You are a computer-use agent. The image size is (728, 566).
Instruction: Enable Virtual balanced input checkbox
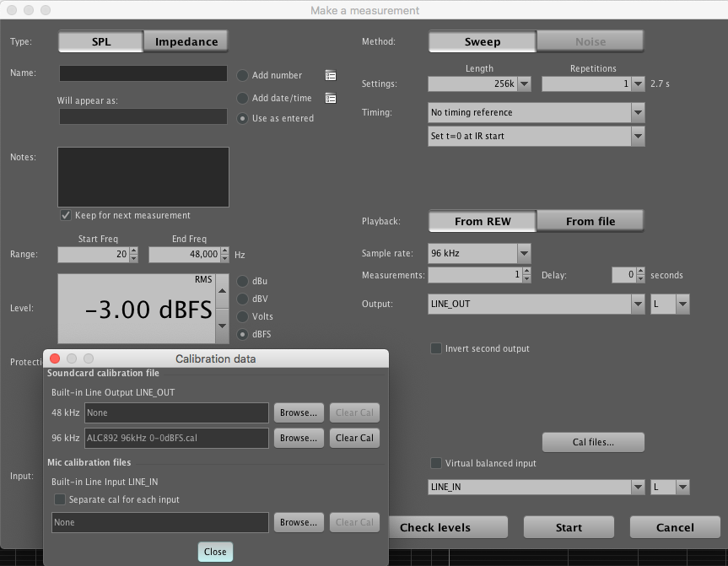pos(436,463)
